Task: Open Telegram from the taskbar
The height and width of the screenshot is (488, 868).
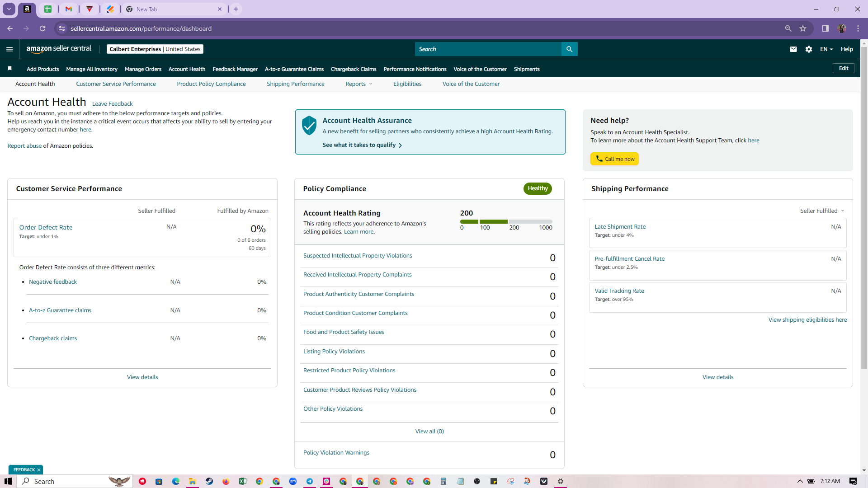Action: 310,481
